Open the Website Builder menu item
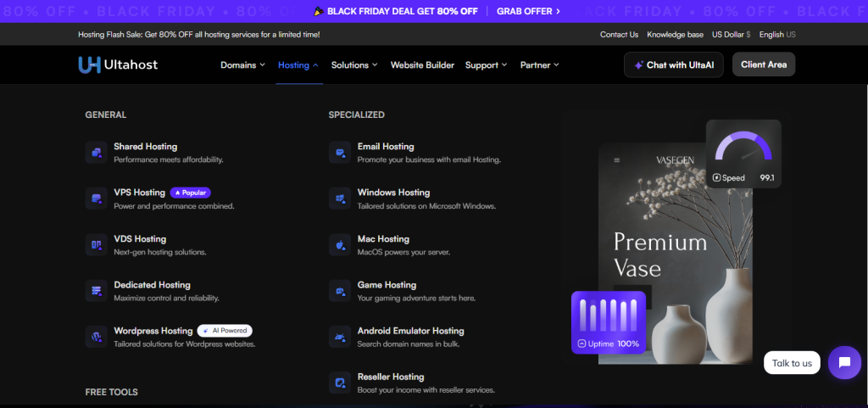Image resolution: width=868 pixels, height=408 pixels. point(422,64)
